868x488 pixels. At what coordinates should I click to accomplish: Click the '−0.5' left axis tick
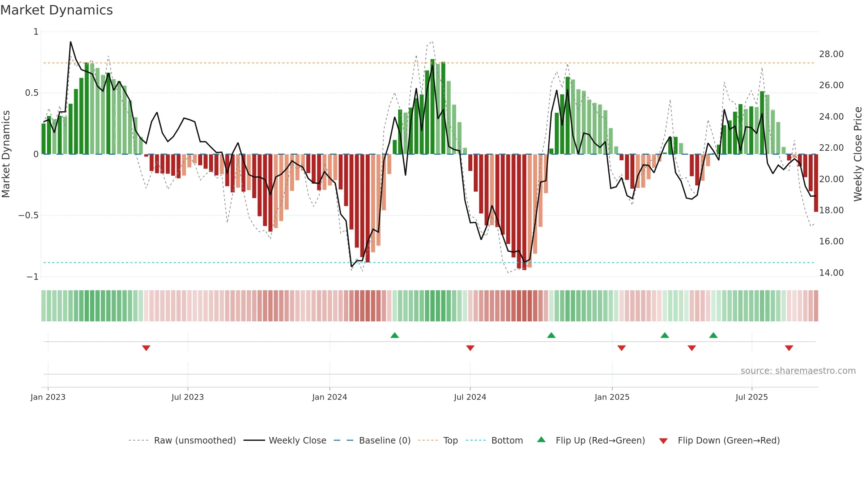29,215
